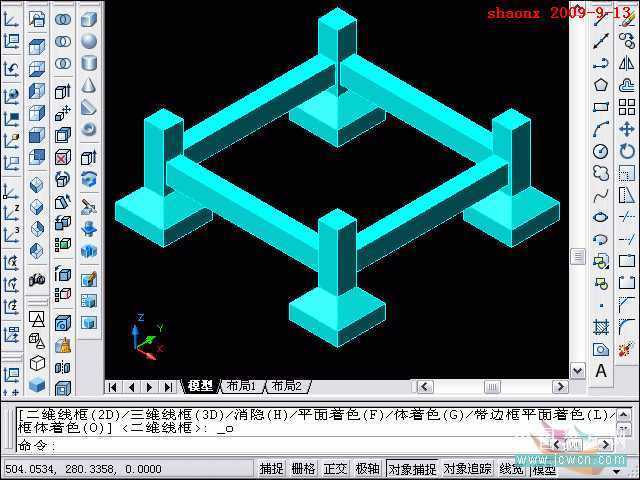Toggle 极轴 polar tracking
Image resolution: width=640 pixels, height=480 pixels.
[x=367, y=469]
